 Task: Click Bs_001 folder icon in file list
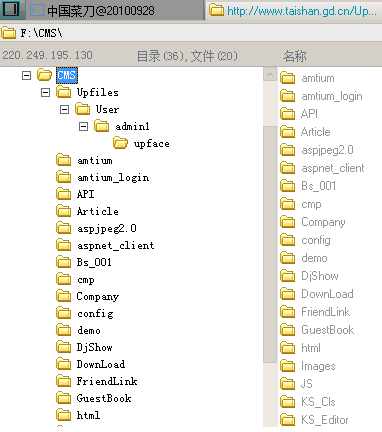288,186
